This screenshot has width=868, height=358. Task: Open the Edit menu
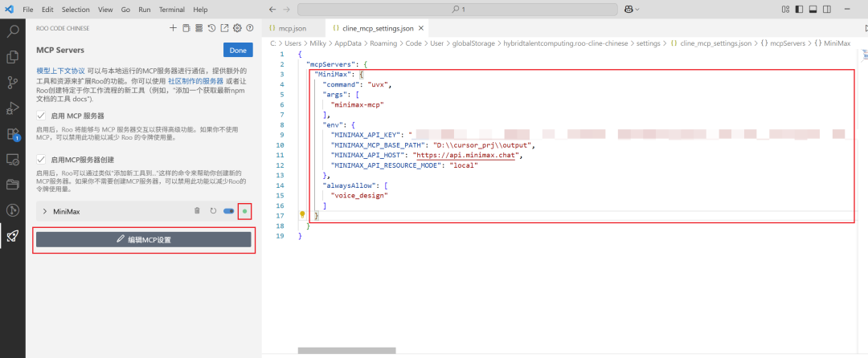47,10
